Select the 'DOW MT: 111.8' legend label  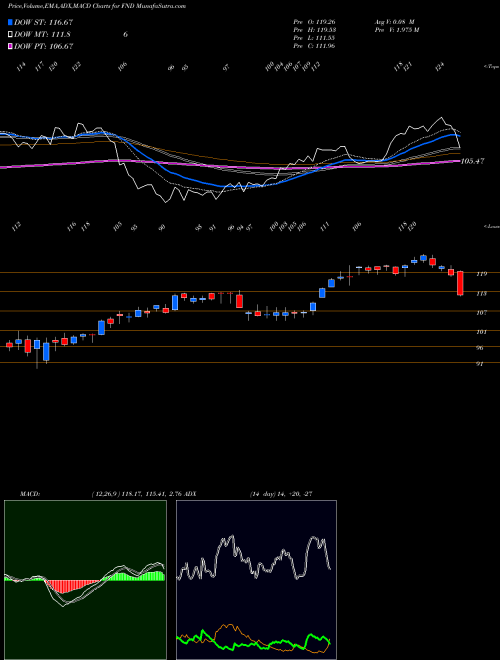[x=42, y=35]
